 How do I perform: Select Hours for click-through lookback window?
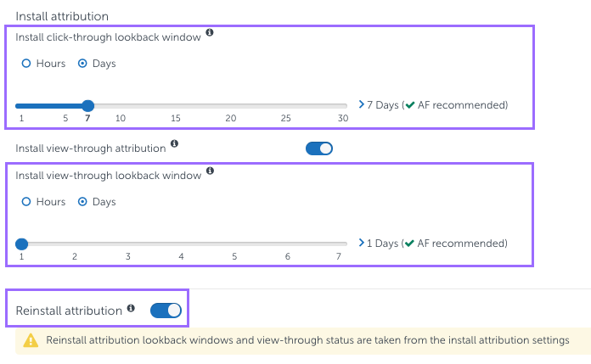(26, 64)
